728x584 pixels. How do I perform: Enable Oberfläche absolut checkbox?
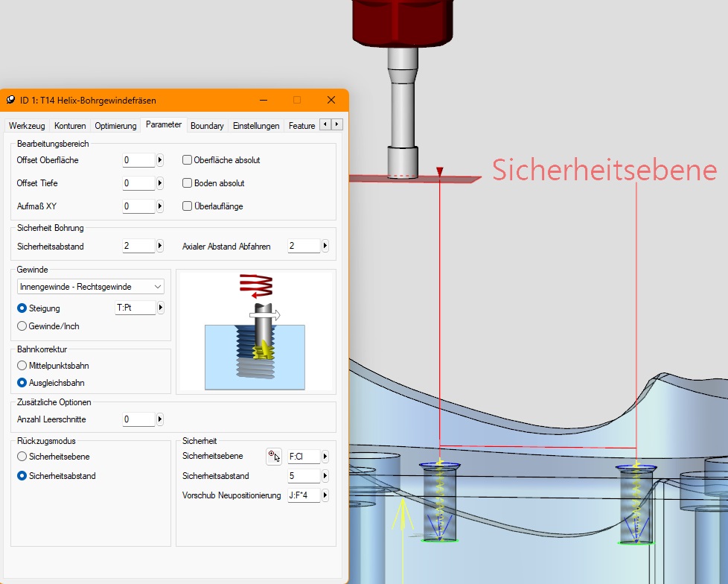[187, 160]
